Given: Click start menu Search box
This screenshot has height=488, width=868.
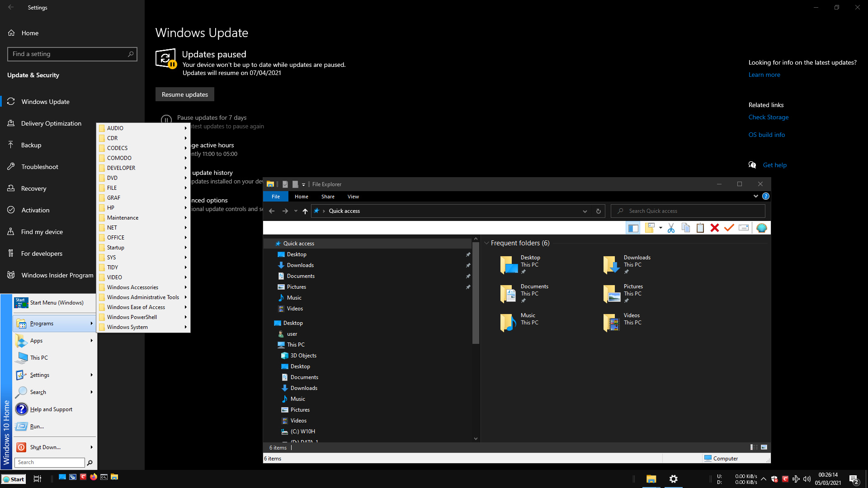Looking at the screenshot, I should (x=50, y=462).
